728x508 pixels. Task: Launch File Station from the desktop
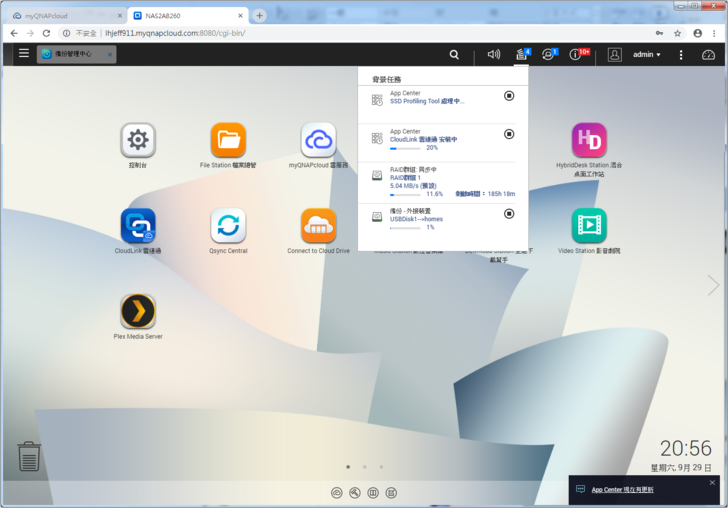coord(228,140)
